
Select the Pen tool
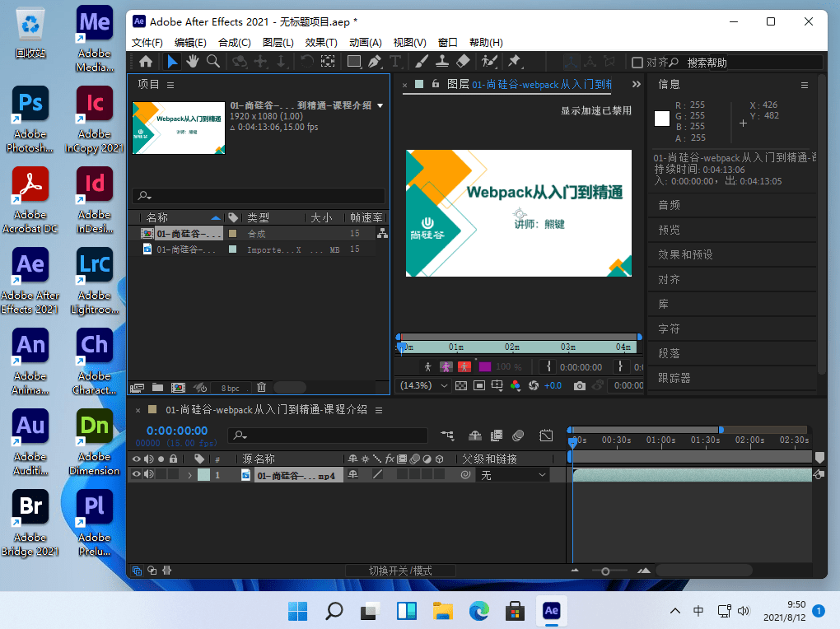click(375, 62)
